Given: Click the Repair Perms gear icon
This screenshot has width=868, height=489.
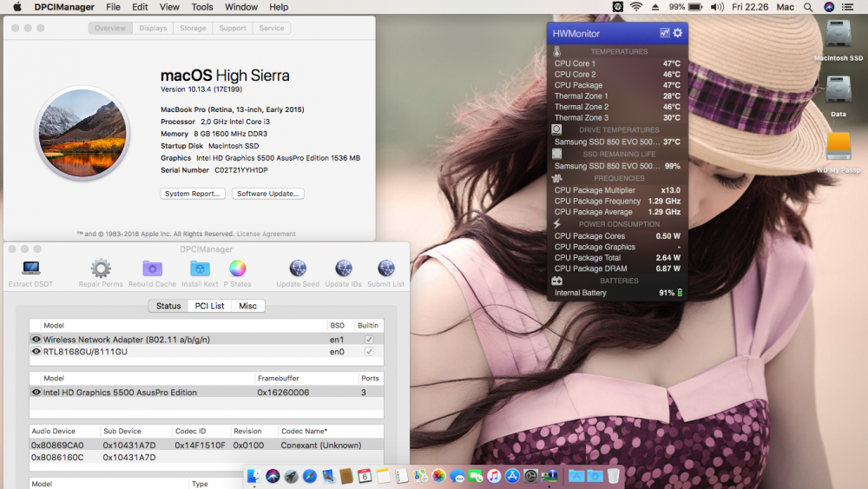Looking at the screenshot, I should click(101, 268).
